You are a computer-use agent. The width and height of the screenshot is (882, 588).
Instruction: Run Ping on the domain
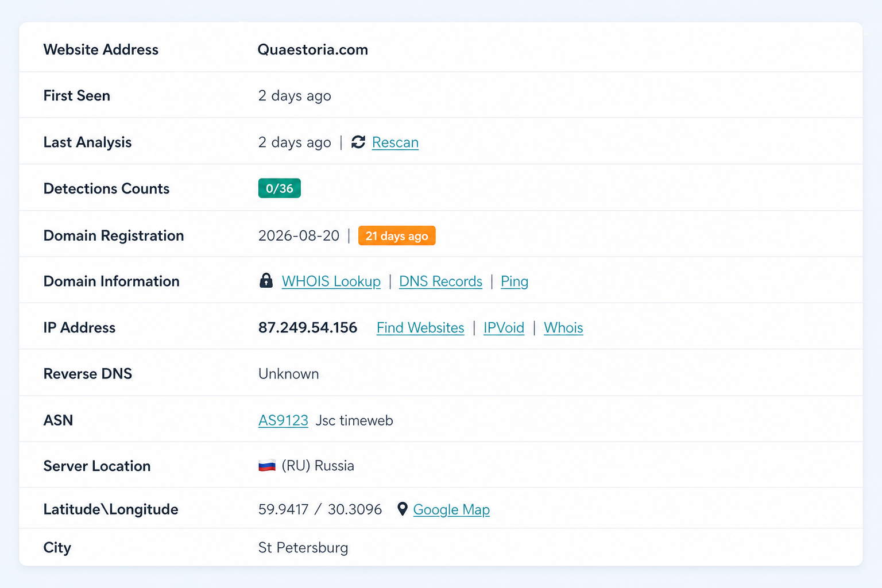click(x=514, y=281)
